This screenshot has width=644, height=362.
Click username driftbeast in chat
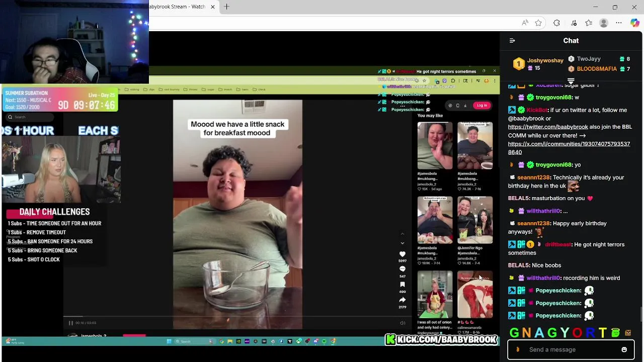pyautogui.click(x=558, y=244)
